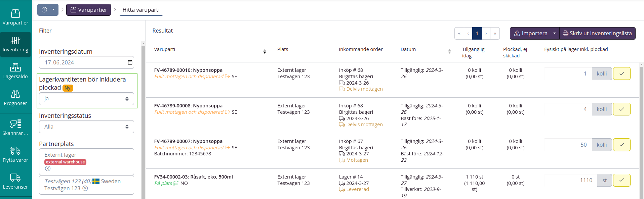Viewport: 644px width, 199px height.
Task: Open the plockad inclusion Ja dropdown
Action: [x=86, y=99]
